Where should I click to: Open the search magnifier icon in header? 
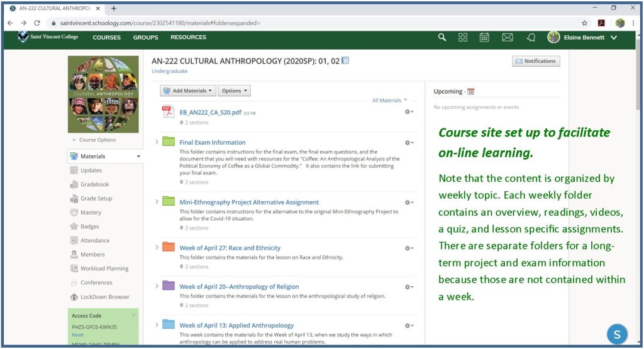pos(442,38)
